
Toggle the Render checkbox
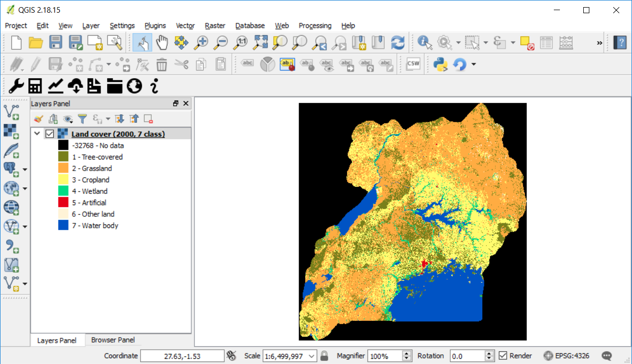[x=503, y=356]
